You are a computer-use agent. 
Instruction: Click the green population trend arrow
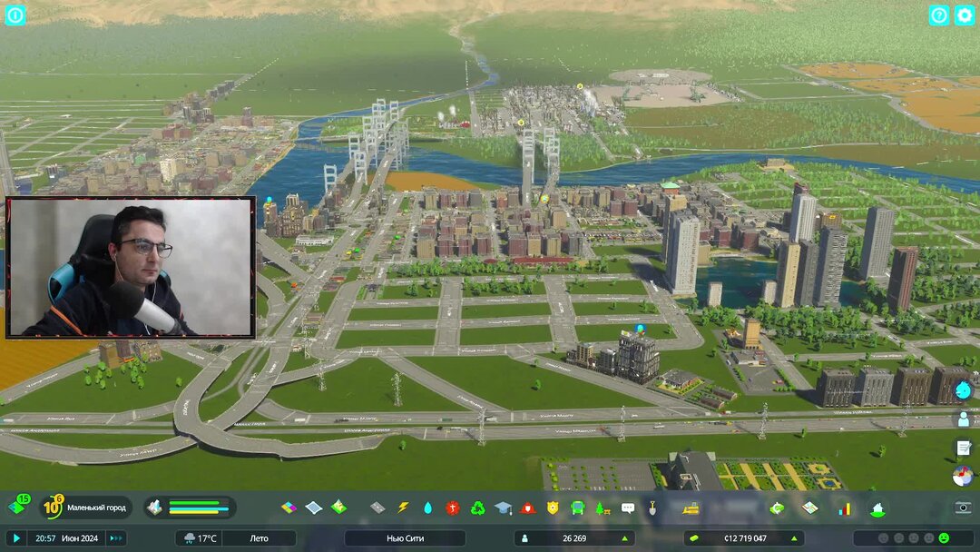tap(624, 538)
